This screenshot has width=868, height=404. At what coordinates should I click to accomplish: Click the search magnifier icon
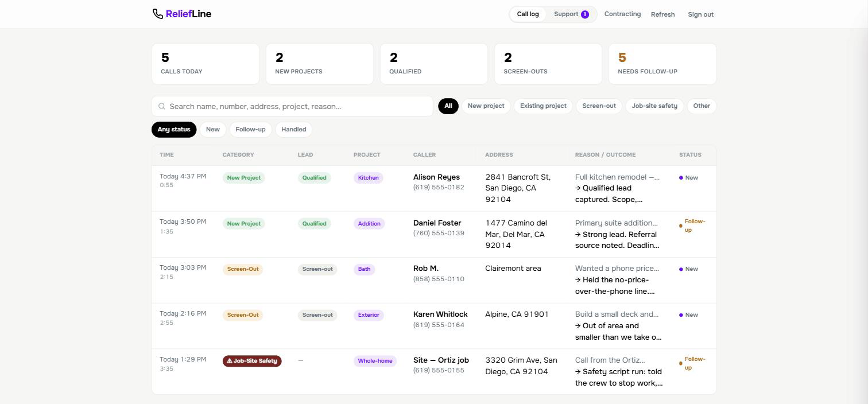pyautogui.click(x=162, y=106)
